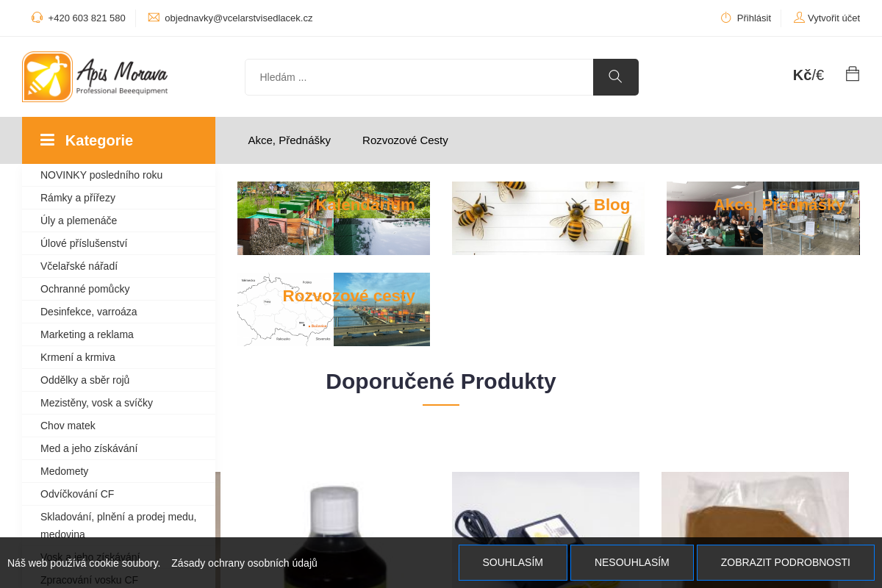
Task: Open Rámky a přířezy category
Action: (x=78, y=198)
